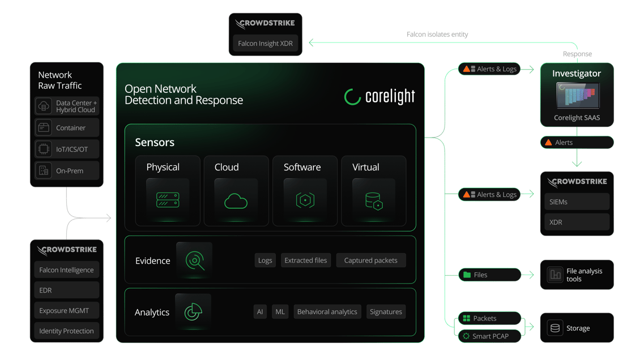Image resolution: width=644 pixels, height=356 pixels.
Task: Click the IoT/ICS/OT chip icon
Action: [x=44, y=149]
